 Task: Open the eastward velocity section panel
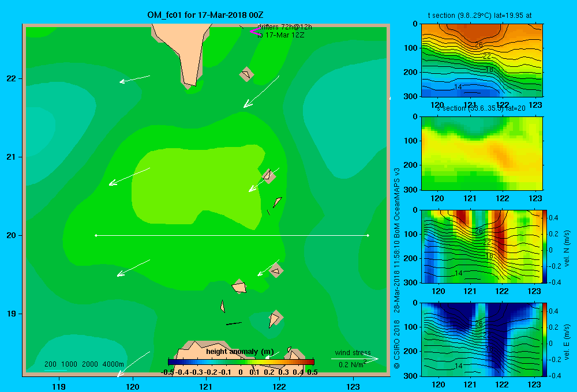[482, 340]
